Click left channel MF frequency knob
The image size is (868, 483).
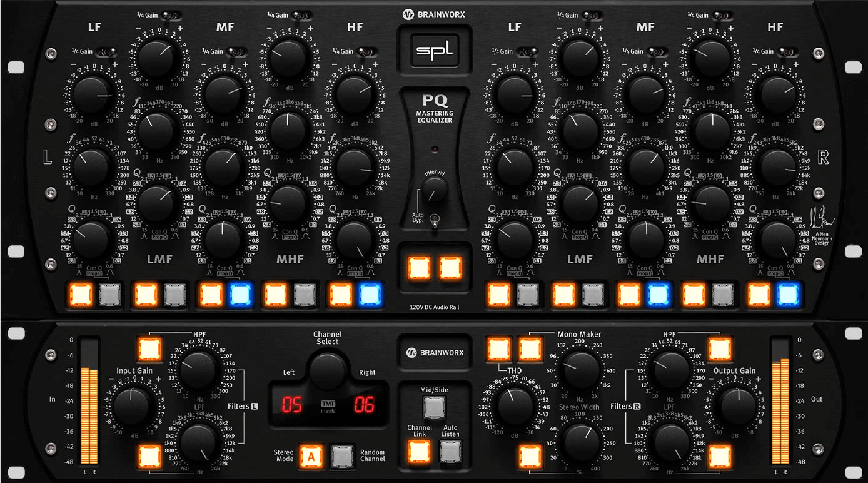coord(224,166)
